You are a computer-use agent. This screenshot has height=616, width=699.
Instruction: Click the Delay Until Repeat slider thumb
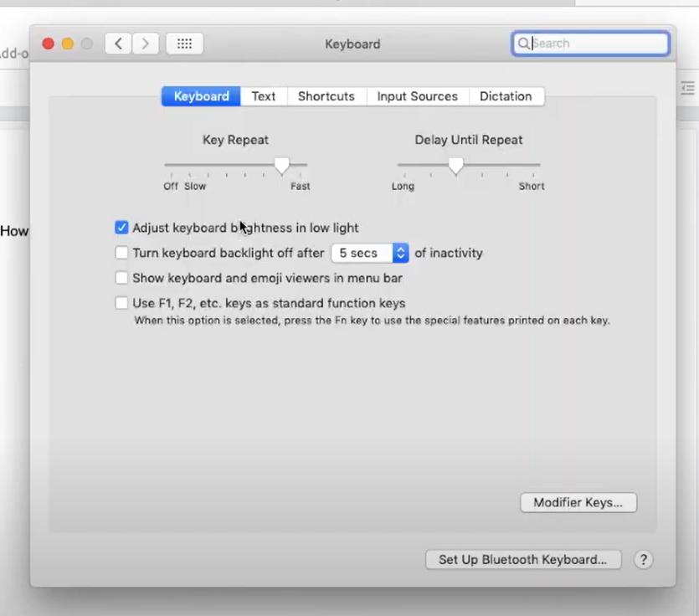[455, 166]
